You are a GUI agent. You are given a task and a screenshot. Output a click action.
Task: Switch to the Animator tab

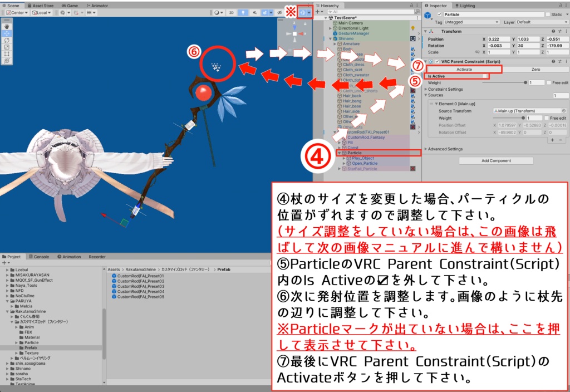97,6
